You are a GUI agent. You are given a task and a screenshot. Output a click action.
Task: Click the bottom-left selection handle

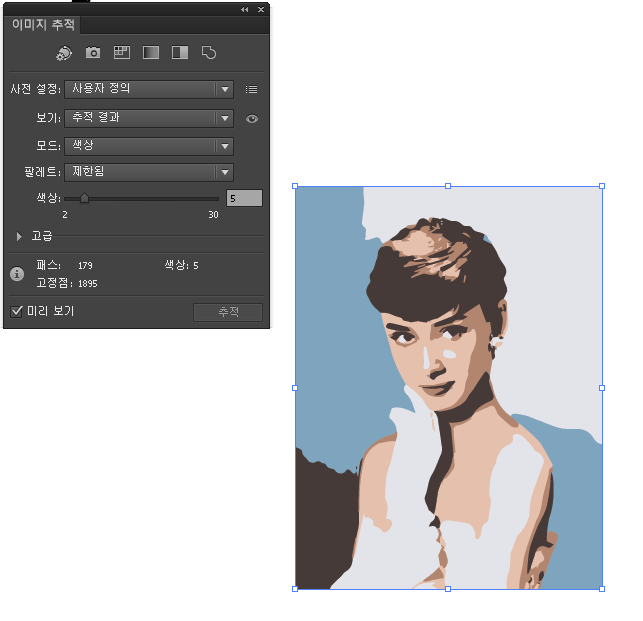(295, 589)
